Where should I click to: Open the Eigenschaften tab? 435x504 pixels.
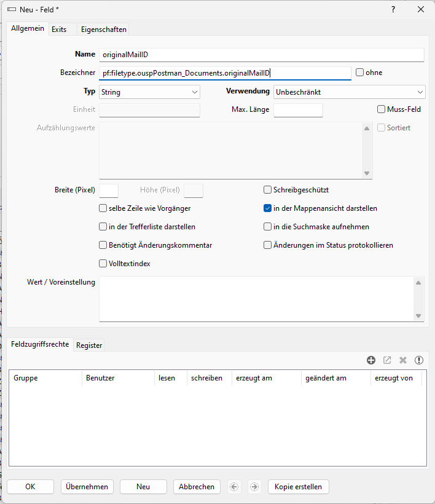[x=103, y=30]
